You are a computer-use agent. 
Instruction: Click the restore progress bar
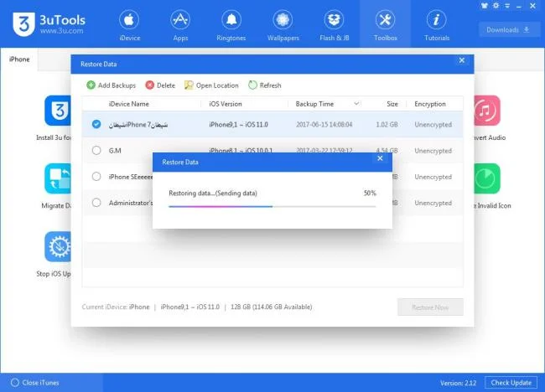pyautogui.click(x=272, y=206)
